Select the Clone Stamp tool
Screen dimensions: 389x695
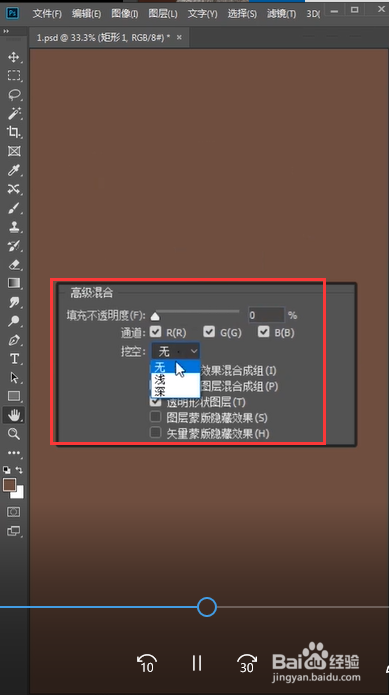pyautogui.click(x=14, y=227)
